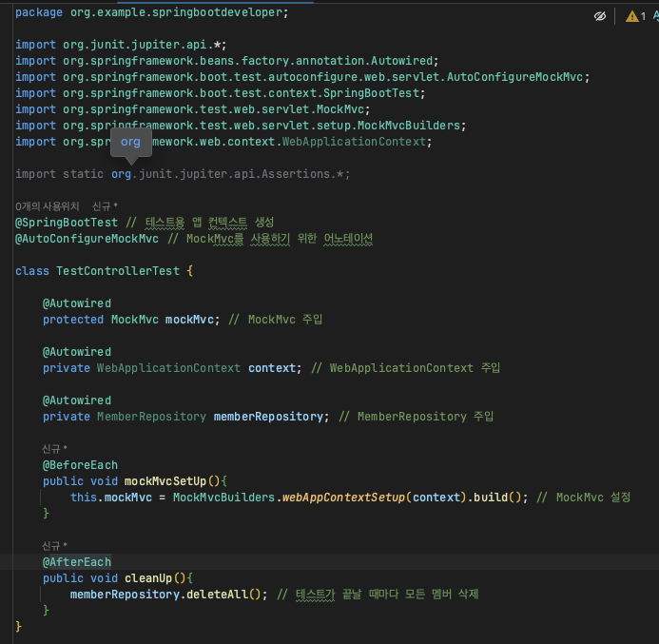The image size is (659, 644).
Task: Click the '@SpringBootTest' annotation
Action: (x=67, y=223)
